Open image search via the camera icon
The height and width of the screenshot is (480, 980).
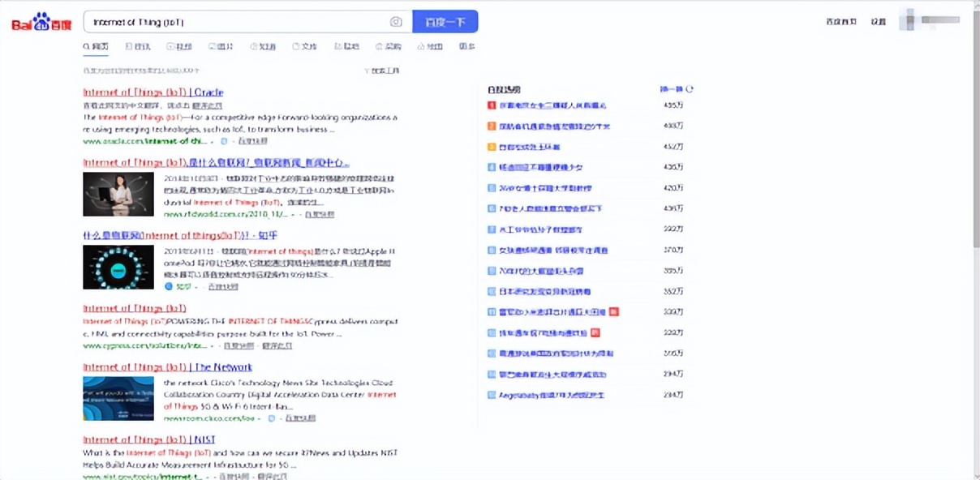click(x=395, y=22)
